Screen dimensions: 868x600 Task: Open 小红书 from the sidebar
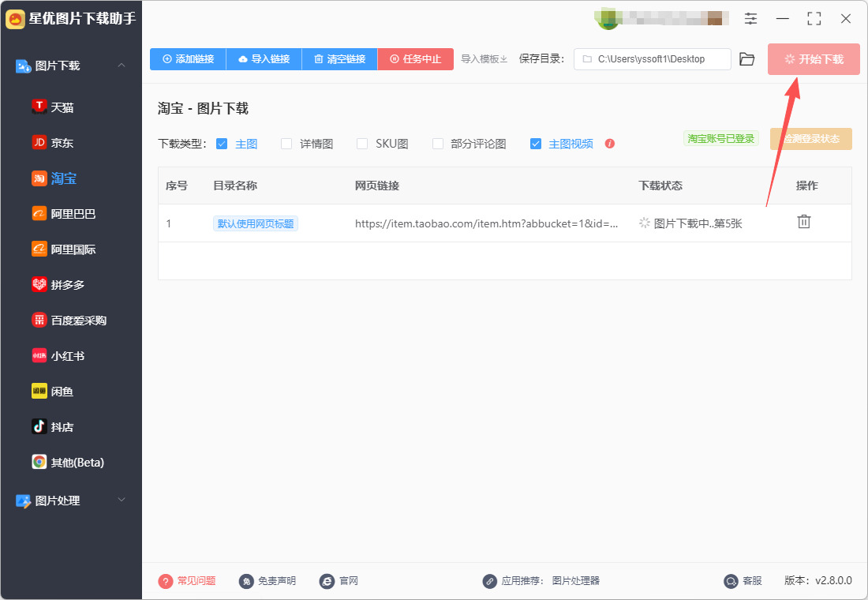click(x=58, y=356)
